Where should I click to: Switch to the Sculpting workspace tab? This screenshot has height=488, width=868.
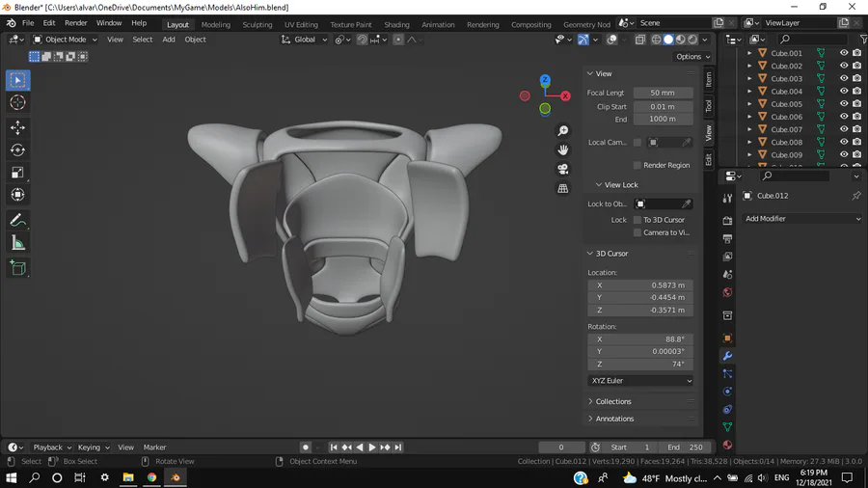click(x=258, y=24)
